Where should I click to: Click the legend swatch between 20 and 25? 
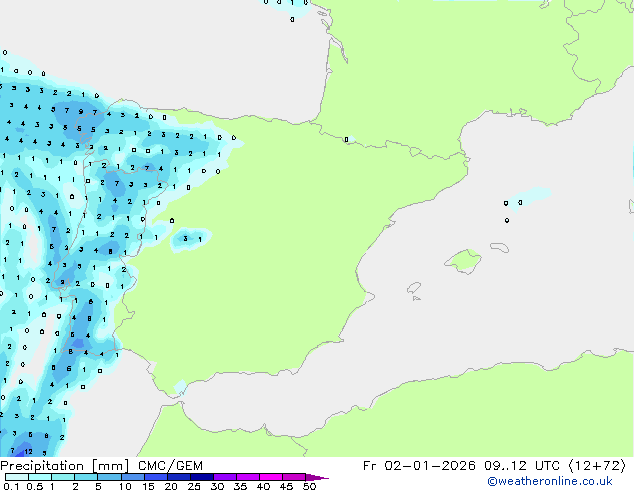click(178, 477)
